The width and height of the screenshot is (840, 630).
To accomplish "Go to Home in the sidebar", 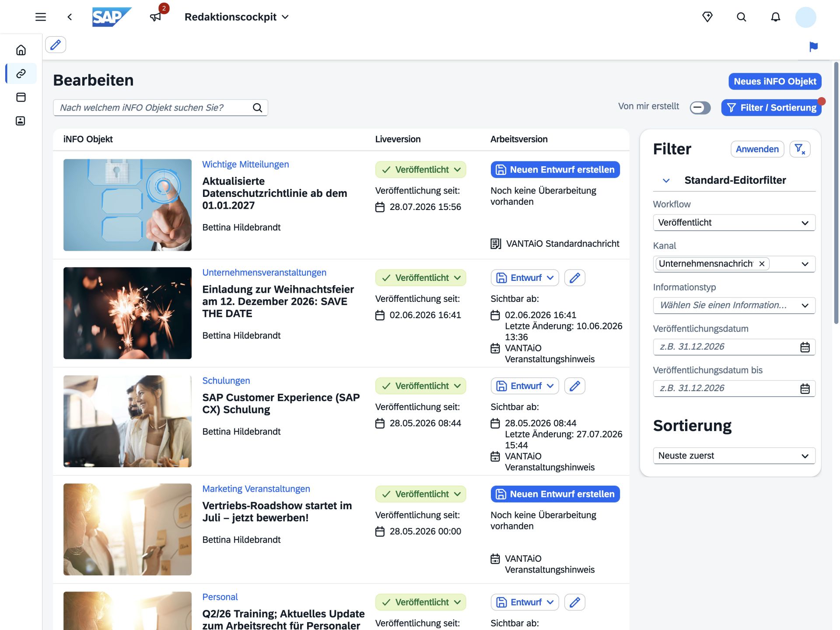I will [21, 50].
